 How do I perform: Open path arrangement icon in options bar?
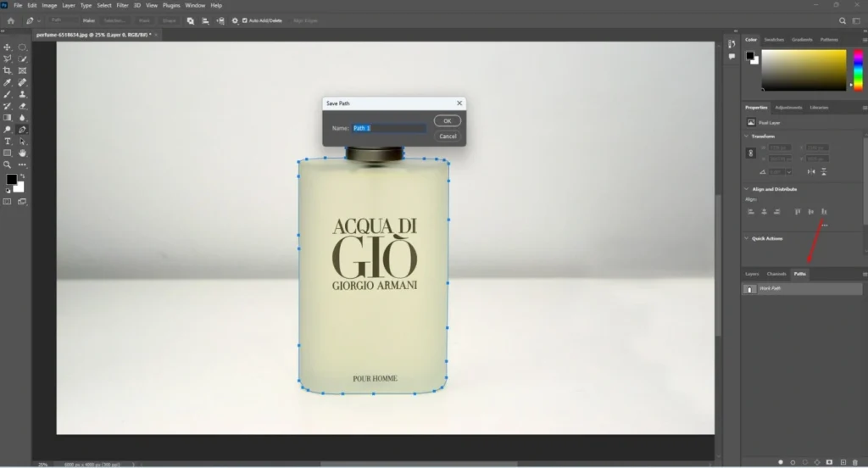tap(220, 20)
